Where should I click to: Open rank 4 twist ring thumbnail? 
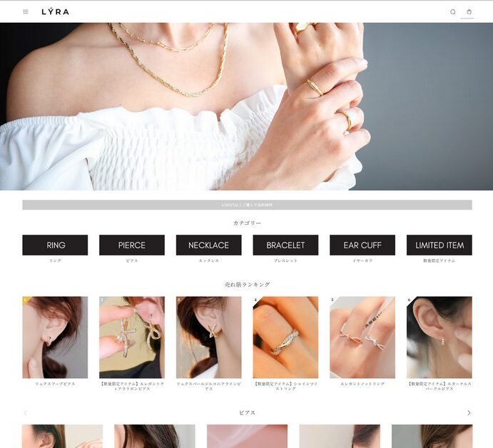(x=285, y=337)
